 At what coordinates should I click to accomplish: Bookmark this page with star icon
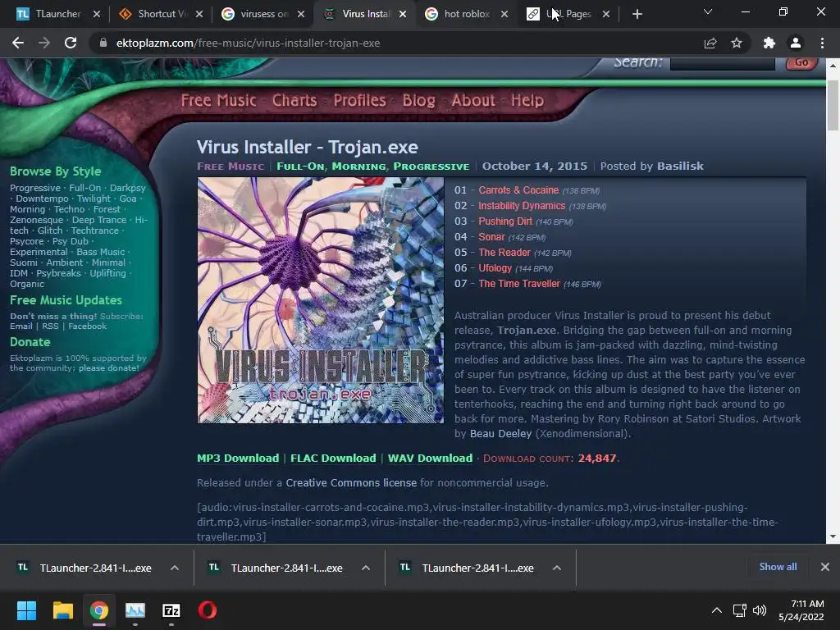pos(737,43)
